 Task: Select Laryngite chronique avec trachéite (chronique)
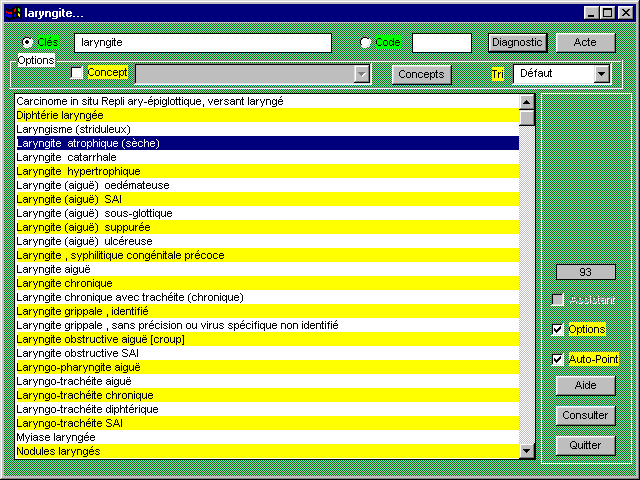point(267,297)
